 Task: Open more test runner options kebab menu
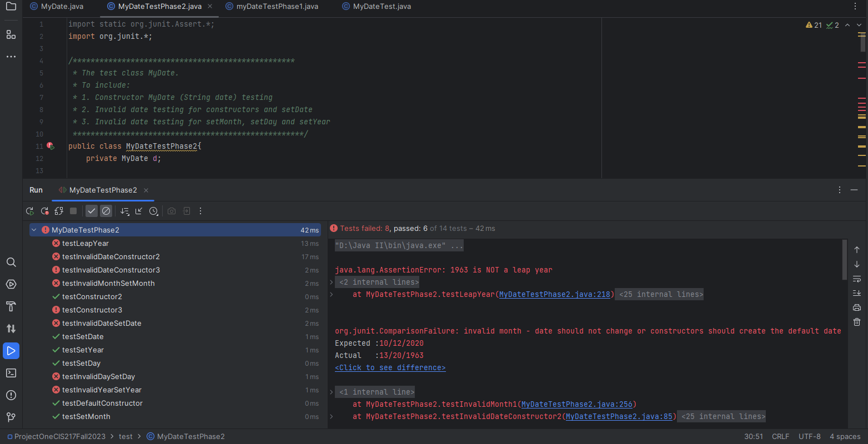pos(200,211)
